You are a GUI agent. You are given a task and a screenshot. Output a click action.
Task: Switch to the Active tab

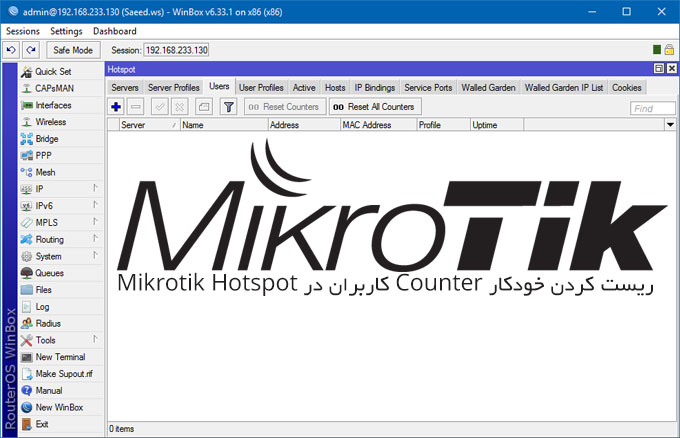point(304,88)
